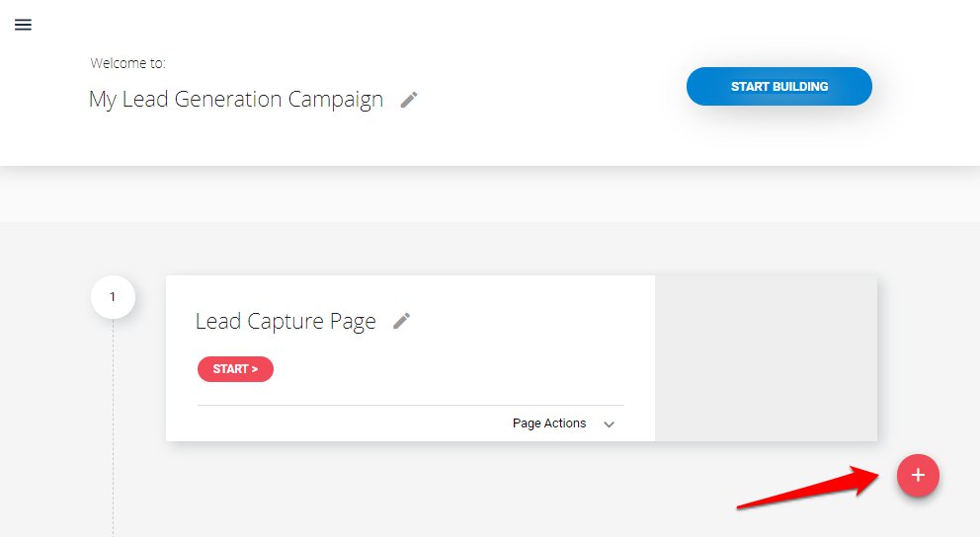Click the red arrow annotation
Screen dimensions: 980x537
coord(809,487)
